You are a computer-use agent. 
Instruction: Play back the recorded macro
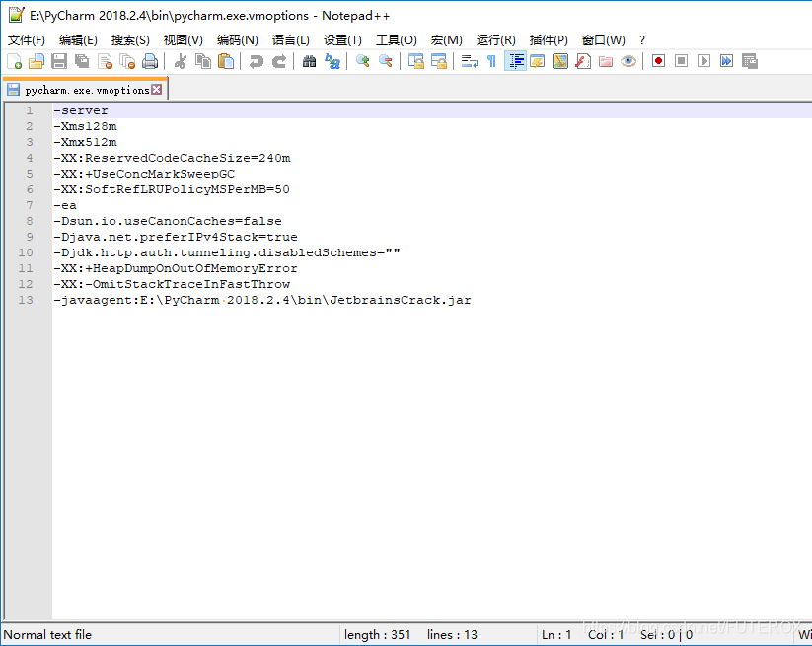pyautogui.click(x=704, y=61)
